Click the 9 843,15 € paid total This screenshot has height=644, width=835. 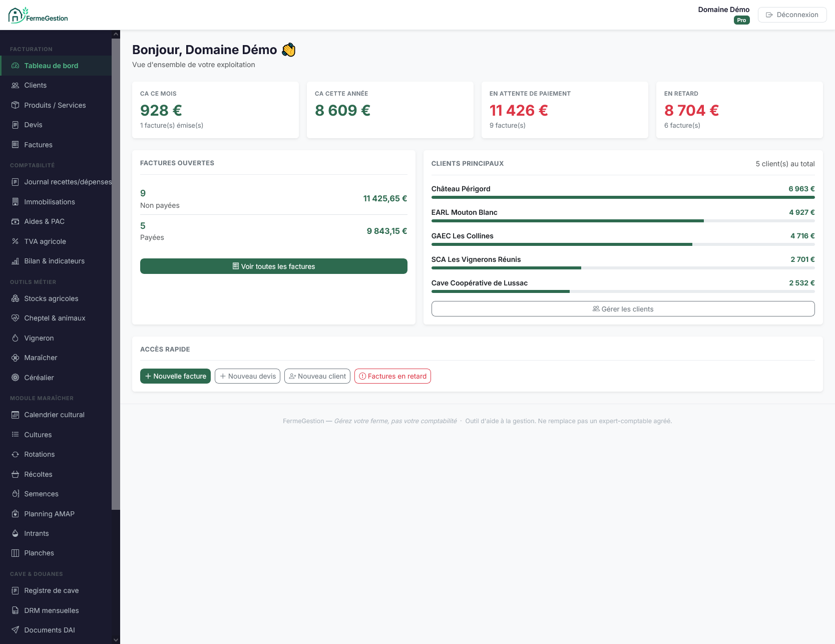[x=387, y=231]
